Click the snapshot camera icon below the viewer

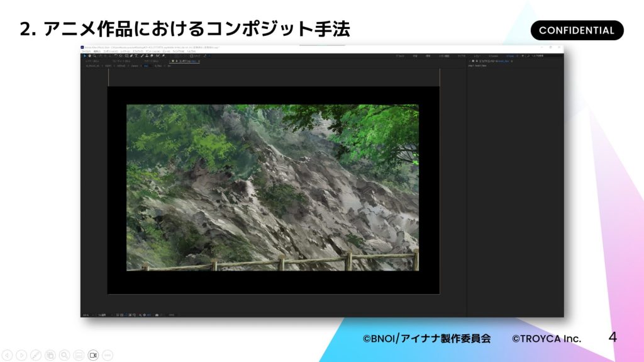pos(157,314)
